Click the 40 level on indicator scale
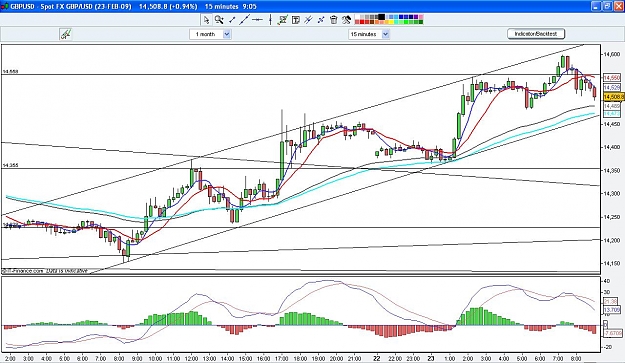The height and width of the screenshot is (363, 625). 607,281
